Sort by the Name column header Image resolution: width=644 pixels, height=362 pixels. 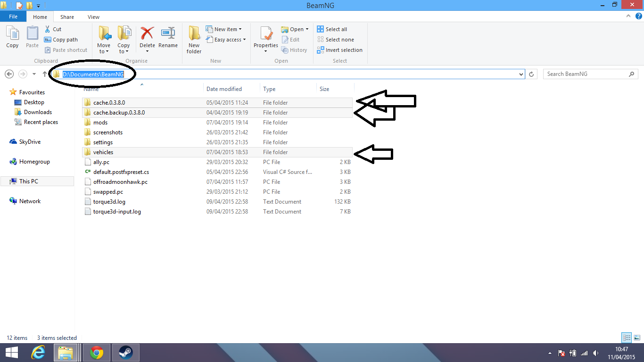click(142, 89)
